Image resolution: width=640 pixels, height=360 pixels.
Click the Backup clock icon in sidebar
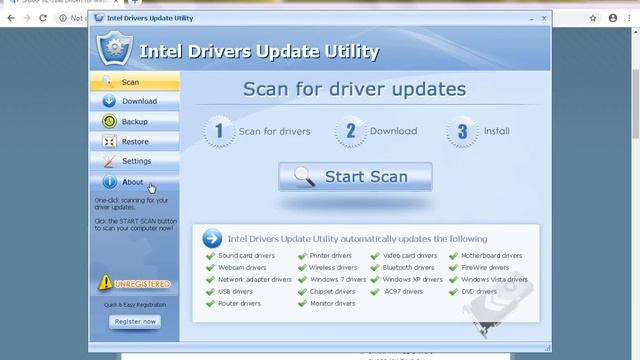109,121
